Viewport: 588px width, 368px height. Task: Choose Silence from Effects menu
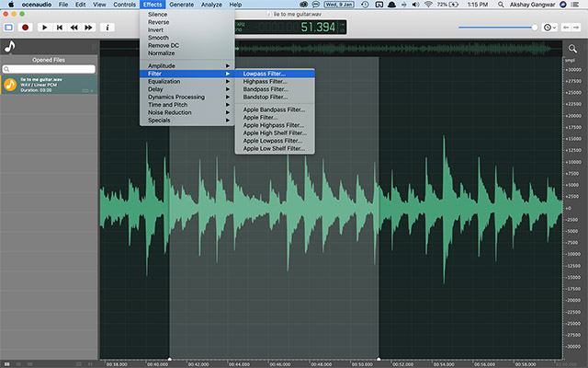(x=187, y=15)
